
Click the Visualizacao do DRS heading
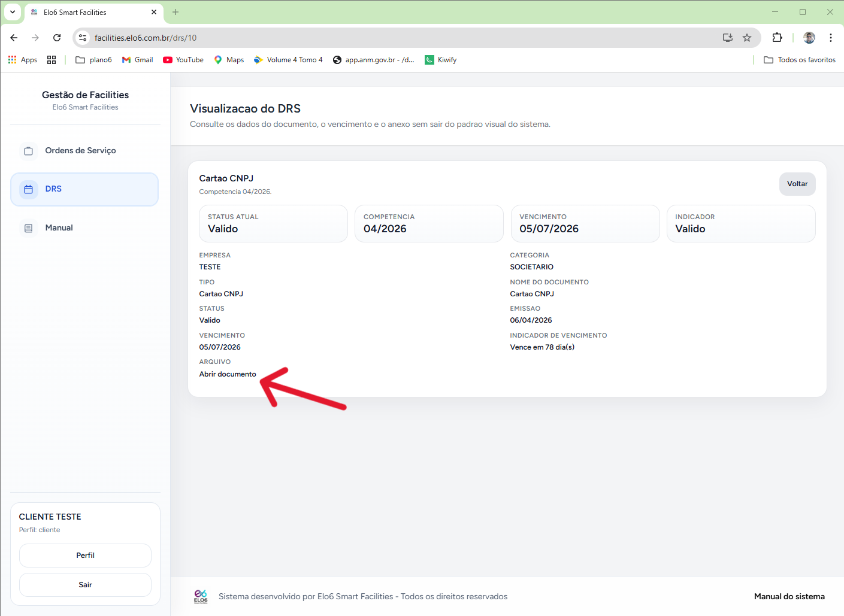(x=246, y=108)
